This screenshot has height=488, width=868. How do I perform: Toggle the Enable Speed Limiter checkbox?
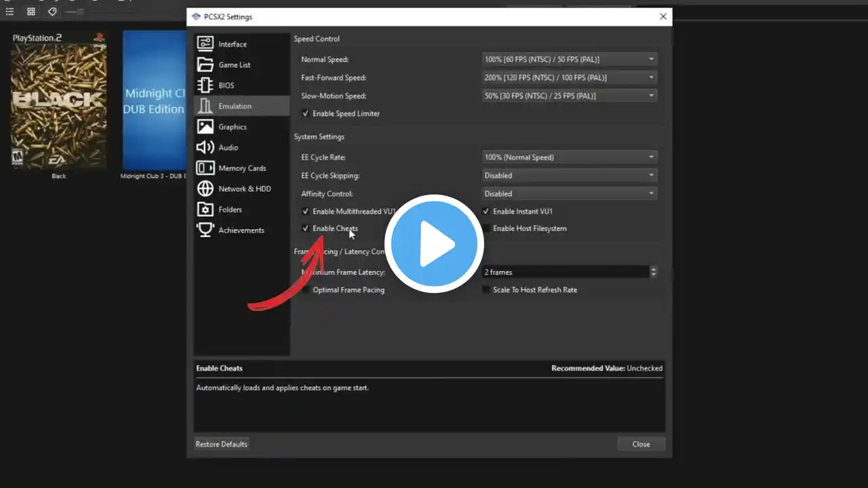(340, 114)
